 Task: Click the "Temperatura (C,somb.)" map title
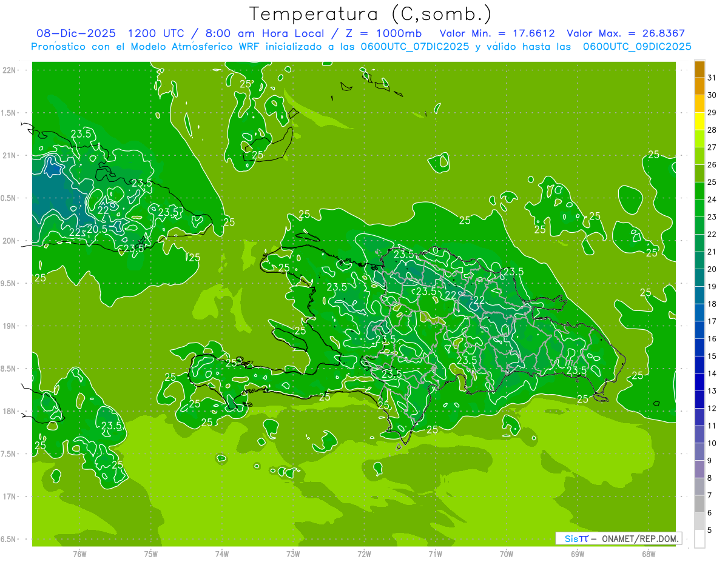(x=371, y=14)
